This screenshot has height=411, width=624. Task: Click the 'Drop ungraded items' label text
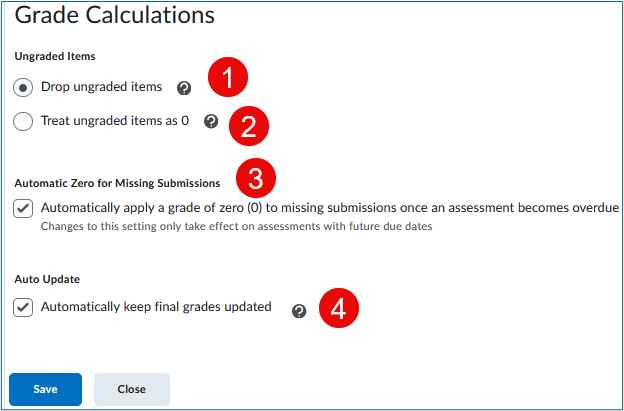click(x=101, y=87)
